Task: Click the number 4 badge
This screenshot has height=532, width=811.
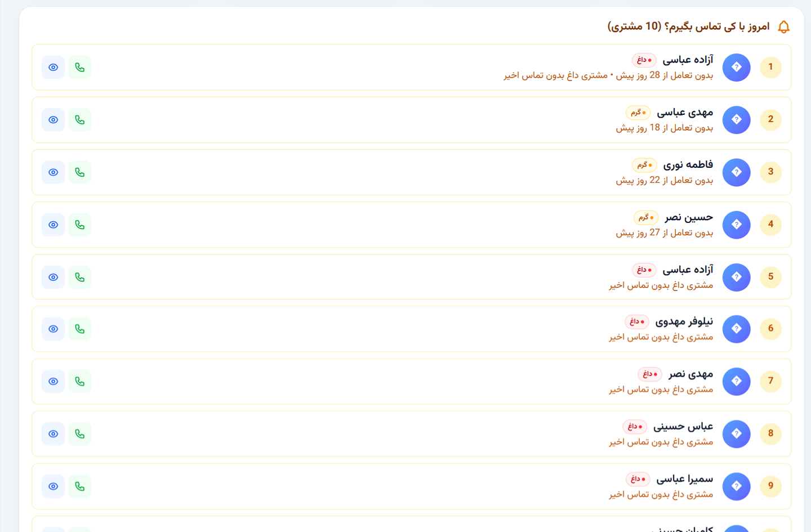Action: click(x=770, y=224)
